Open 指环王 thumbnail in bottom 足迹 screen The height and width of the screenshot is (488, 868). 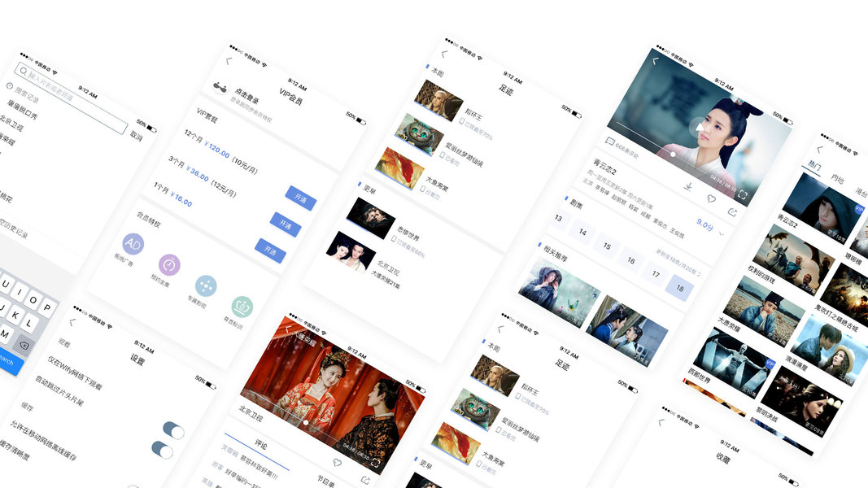point(495,376)
